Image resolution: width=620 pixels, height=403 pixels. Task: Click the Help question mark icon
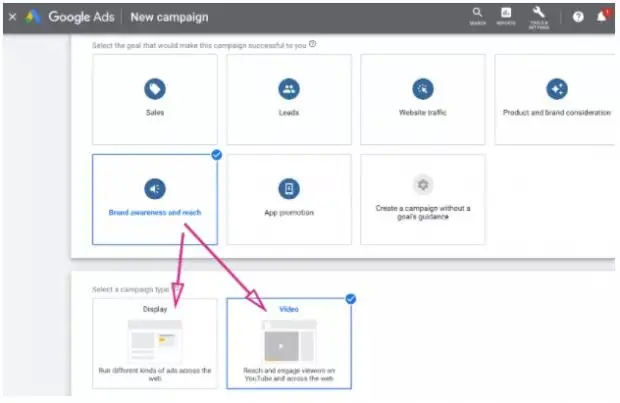578,17
